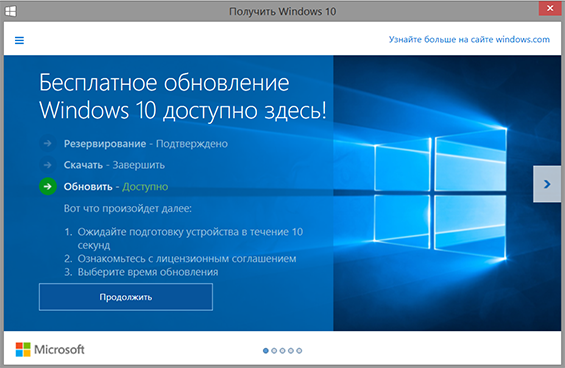Open the 'Узнайте больше на сайте windows.com' link

(469, 39)
